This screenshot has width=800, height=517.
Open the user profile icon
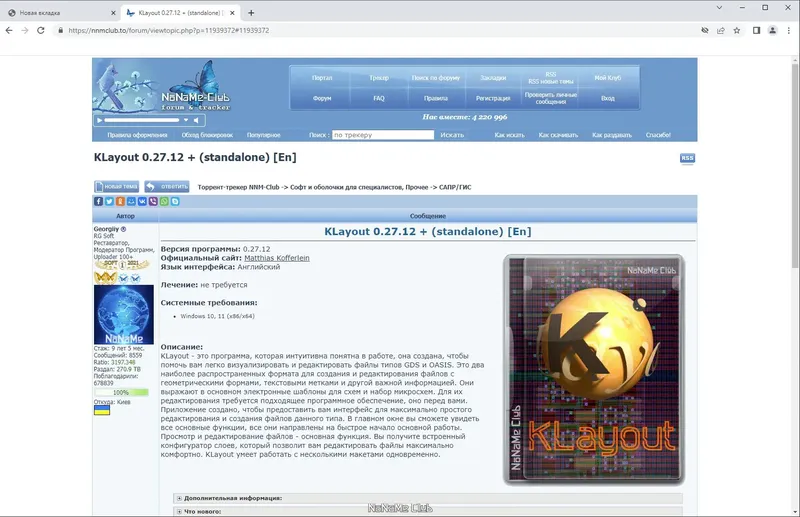[772, 31]
